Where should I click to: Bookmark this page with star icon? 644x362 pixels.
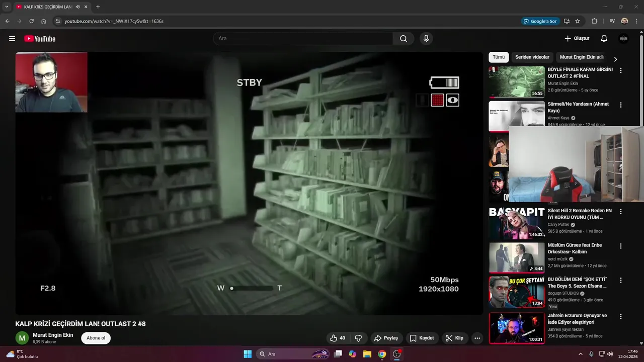click(x=578, y=21)
